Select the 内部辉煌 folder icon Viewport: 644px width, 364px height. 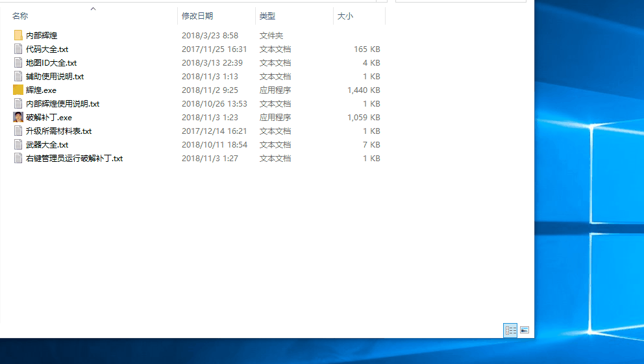tap(18, 36)
